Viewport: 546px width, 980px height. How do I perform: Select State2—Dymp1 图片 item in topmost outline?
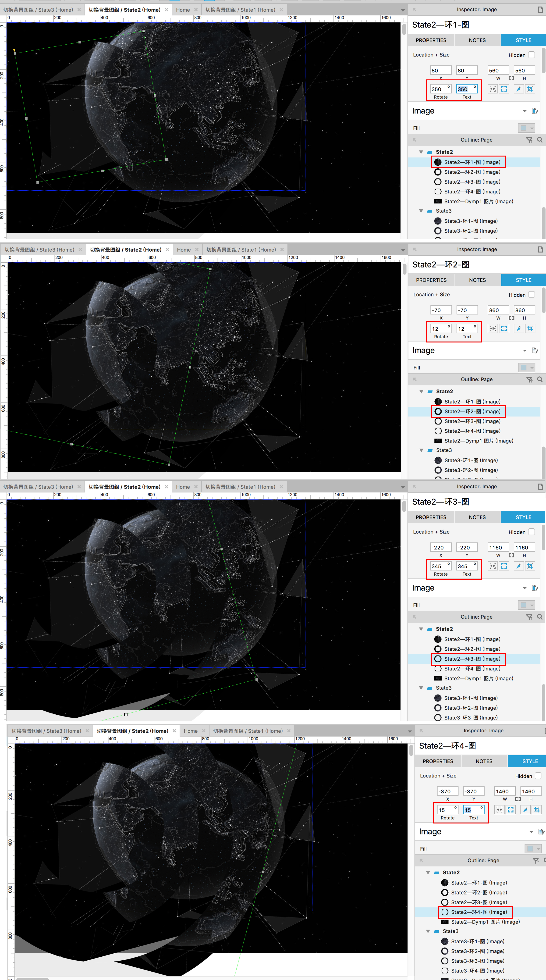(x=478, y=201)
